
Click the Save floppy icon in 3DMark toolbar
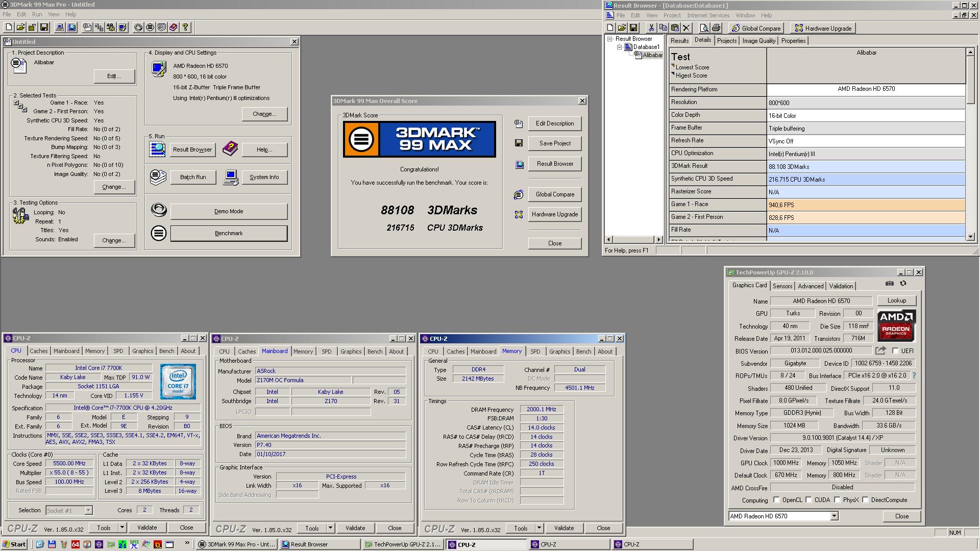point(44,28)
